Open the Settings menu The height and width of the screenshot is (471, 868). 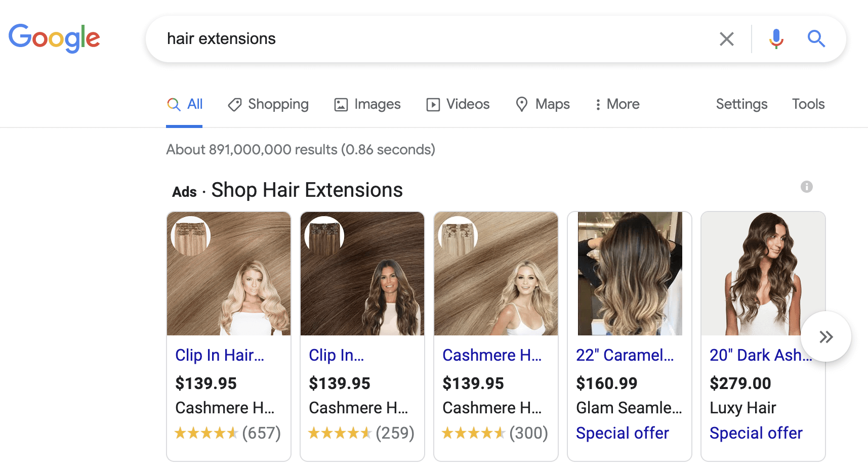(741, 104)
